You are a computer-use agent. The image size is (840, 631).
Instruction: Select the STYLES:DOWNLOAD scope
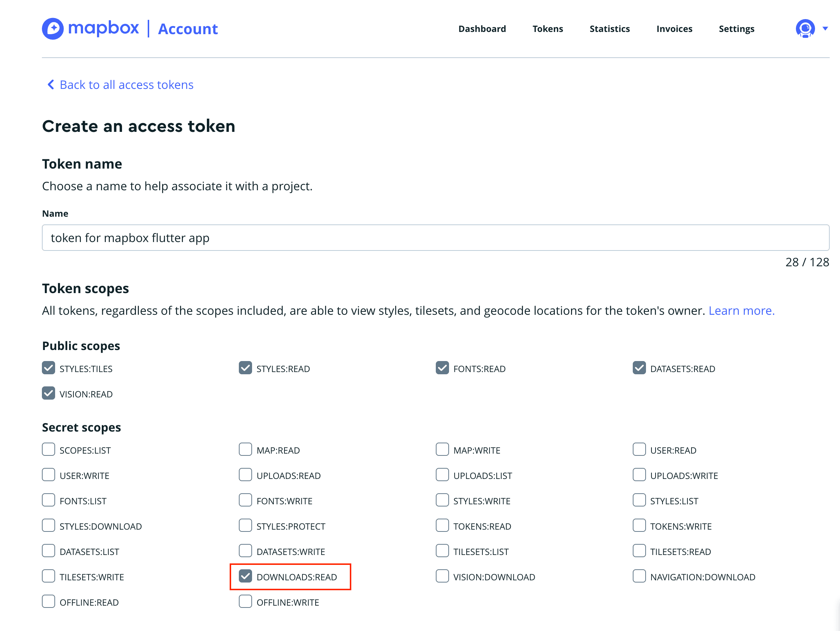(49, 526)
